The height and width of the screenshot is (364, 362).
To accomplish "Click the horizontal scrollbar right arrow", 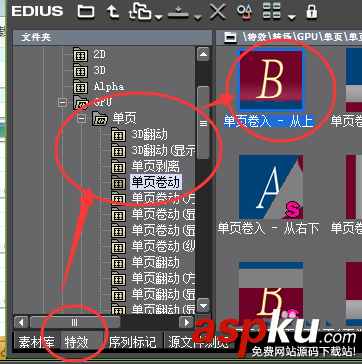I will [x=186, y=322].
